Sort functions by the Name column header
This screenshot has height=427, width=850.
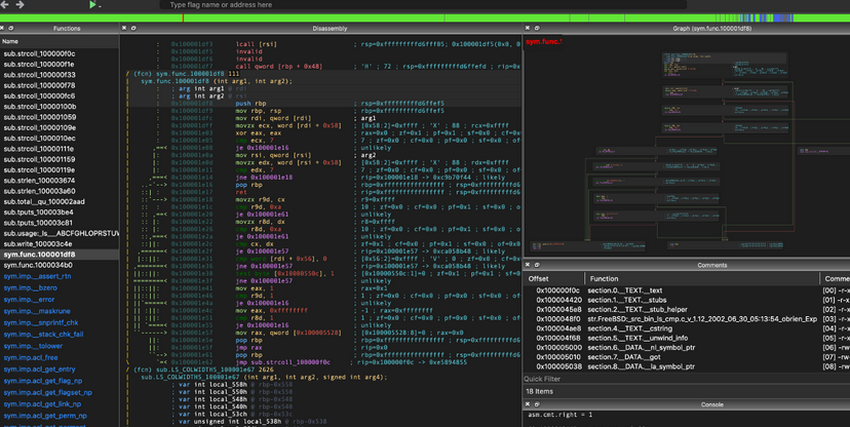pyautogui.click(x=12, y=41)
